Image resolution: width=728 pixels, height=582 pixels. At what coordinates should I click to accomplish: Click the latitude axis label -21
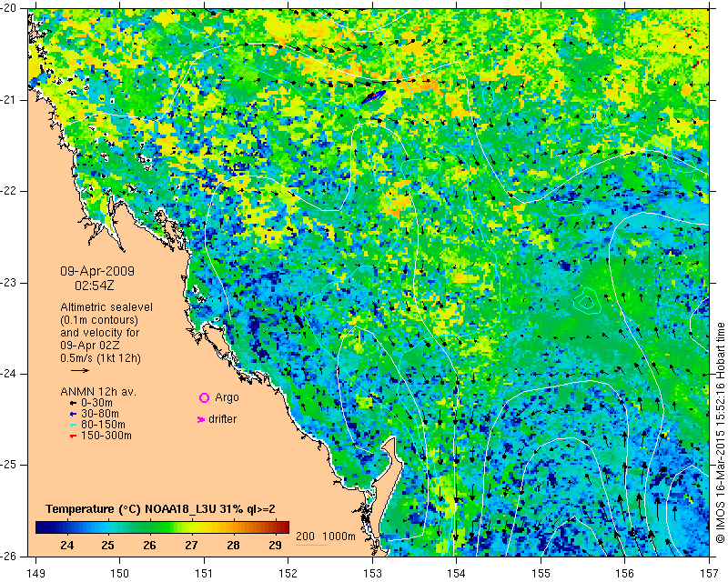click(8, 100)
